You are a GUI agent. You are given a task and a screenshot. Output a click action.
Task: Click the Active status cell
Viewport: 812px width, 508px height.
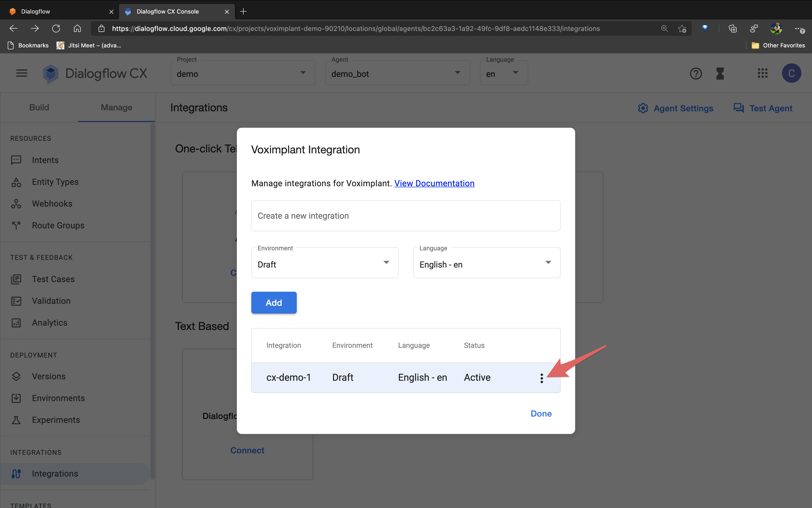pyautogui.click(x=477, y=377)
